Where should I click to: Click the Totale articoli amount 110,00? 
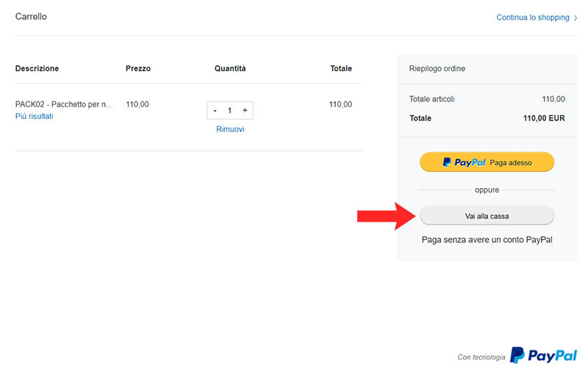(553, 99)
